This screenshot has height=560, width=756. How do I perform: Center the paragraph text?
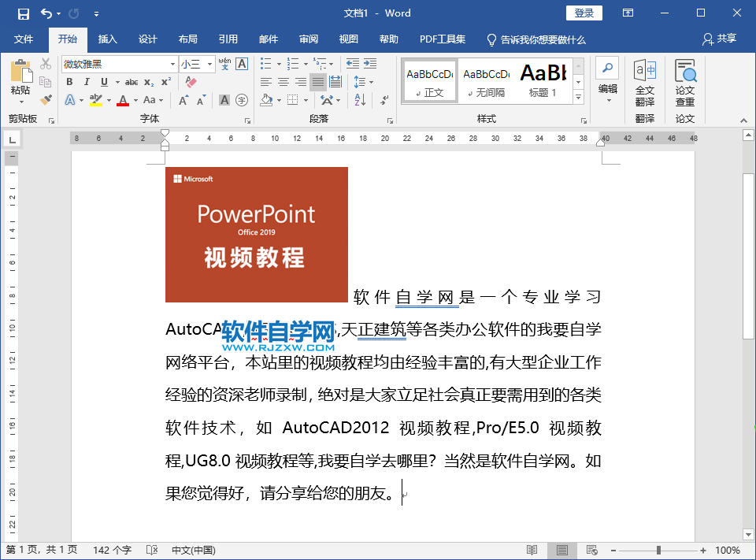[x=283, y=82]
